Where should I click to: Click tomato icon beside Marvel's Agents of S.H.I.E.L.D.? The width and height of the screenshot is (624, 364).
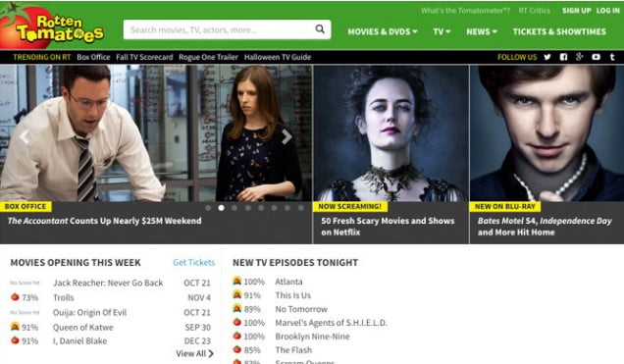pos(237,322)
